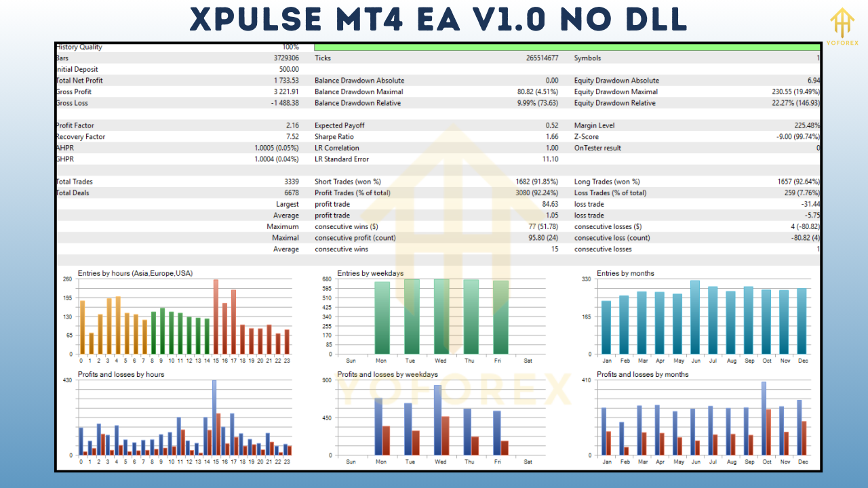Image resolution: width=868 pixels, height=488 pixels.
Task: Select Long Trades value 1657 (92.64%)
Action: [x=799, y=182]
